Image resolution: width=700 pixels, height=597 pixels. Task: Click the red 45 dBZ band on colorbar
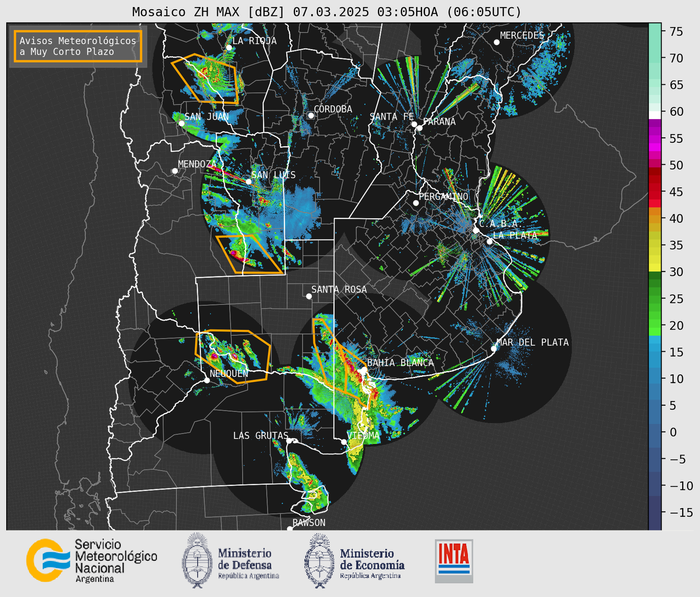[x=655, y=192]
